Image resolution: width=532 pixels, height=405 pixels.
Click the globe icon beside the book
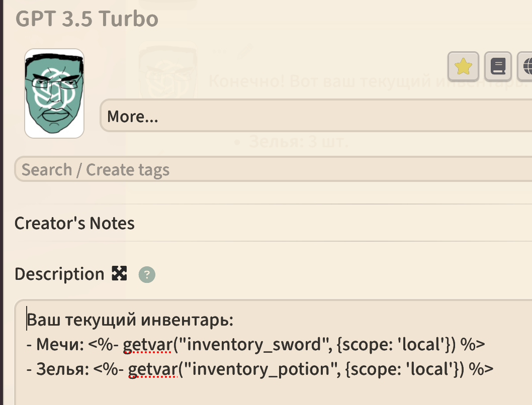[x=525, y=66]
